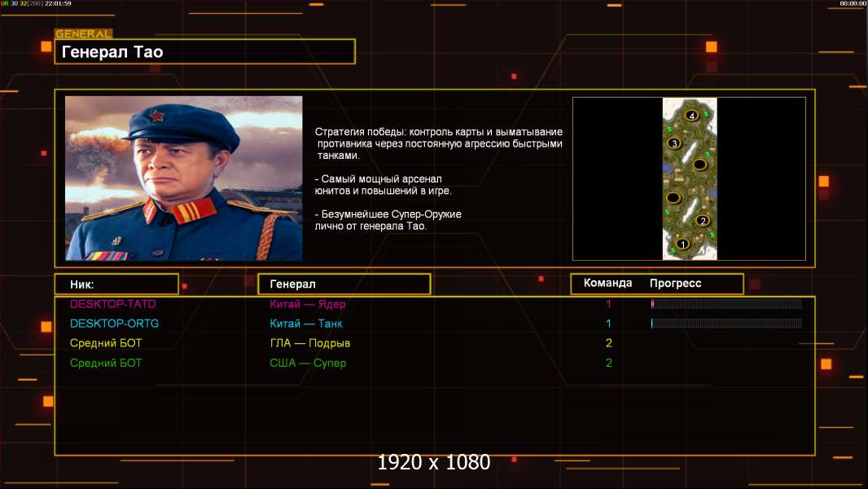Click the 'Прогресс' column header
The height and width of the screenshot is (489, 868).
[x=675, y=283]
